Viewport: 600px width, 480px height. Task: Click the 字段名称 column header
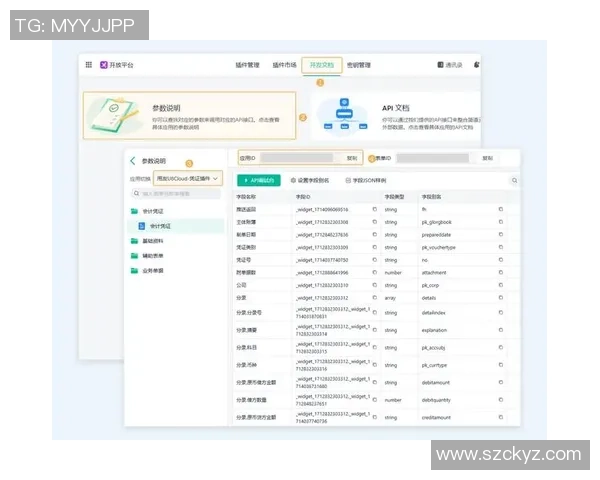246,197
